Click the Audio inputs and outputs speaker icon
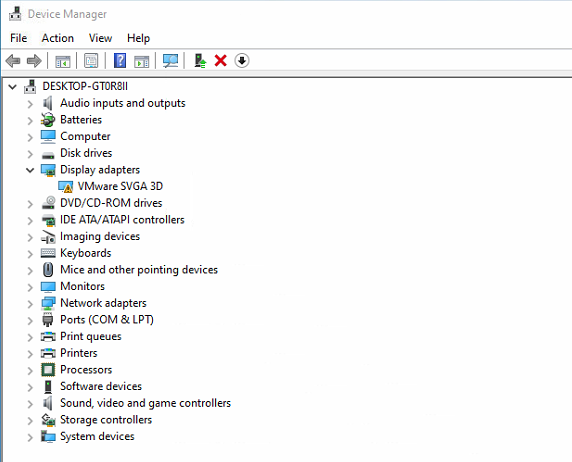 click(x=48, y=103)
